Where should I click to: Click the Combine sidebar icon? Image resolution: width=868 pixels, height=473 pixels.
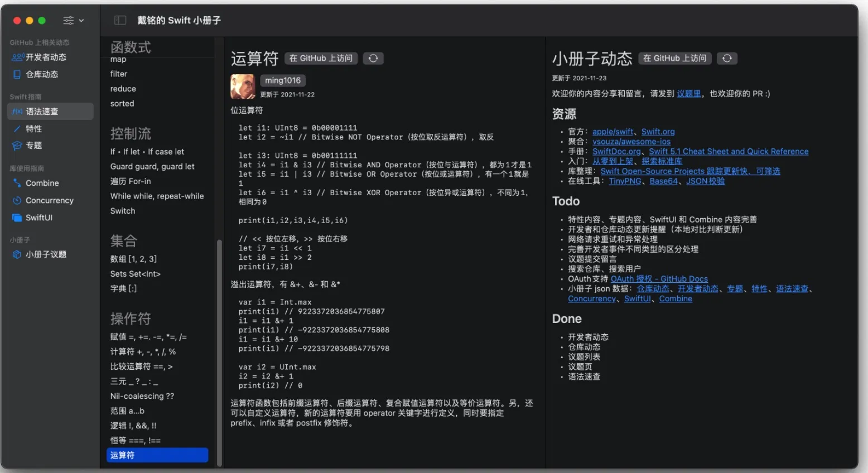17,183
